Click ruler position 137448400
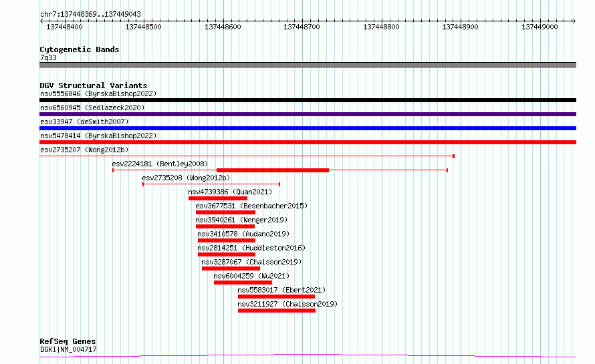This screenshot has height=364, width=595. point(64,27)
